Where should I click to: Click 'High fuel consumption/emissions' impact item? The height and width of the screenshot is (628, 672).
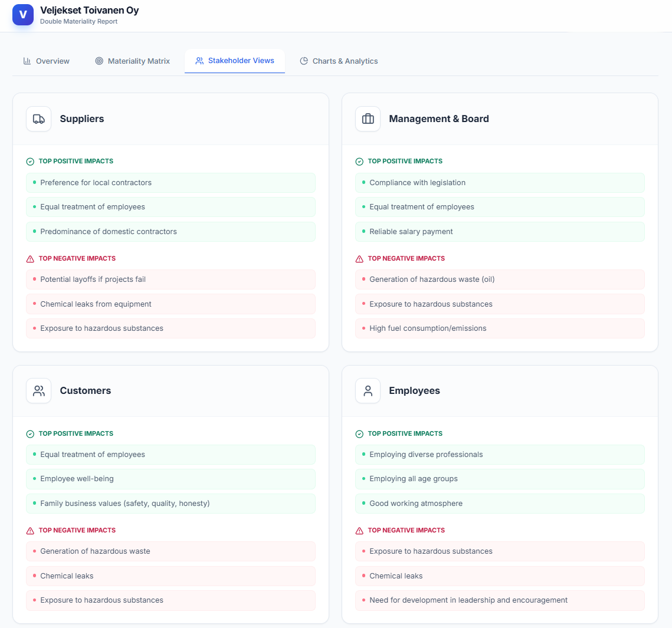(x=500, y=328)
